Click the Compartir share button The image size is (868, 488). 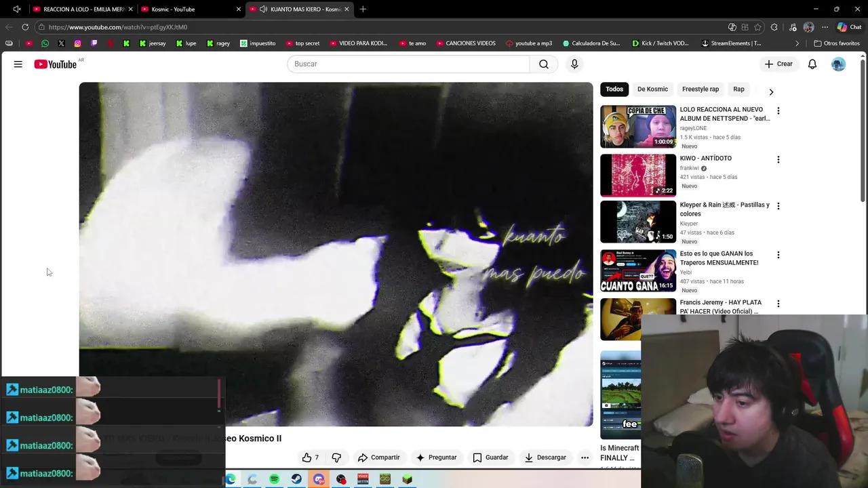click(378, 457)
